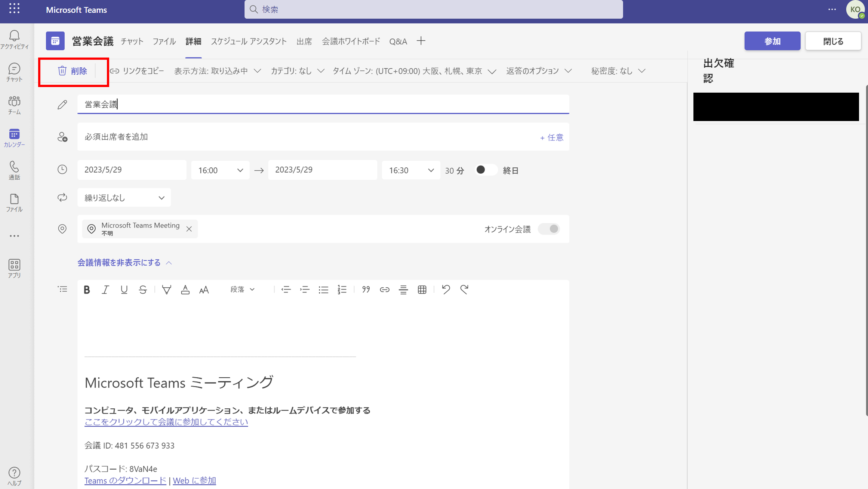Expand 返答のオプション dropdown
Screen dimensions: 868x489
[539, 71]
